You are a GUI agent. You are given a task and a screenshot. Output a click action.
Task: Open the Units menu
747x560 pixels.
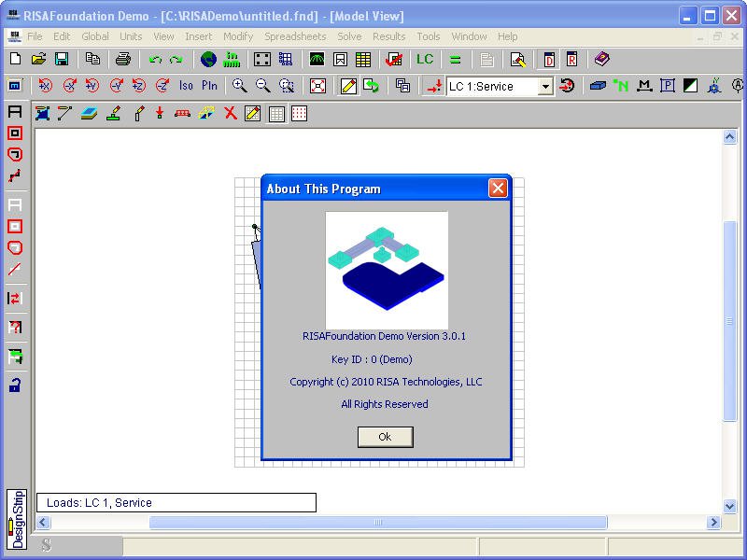[131, 36]
